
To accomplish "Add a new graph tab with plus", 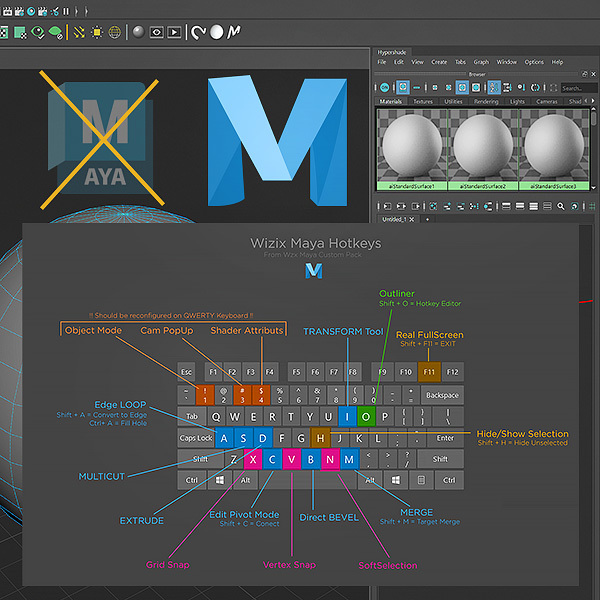I will (427, 219).
